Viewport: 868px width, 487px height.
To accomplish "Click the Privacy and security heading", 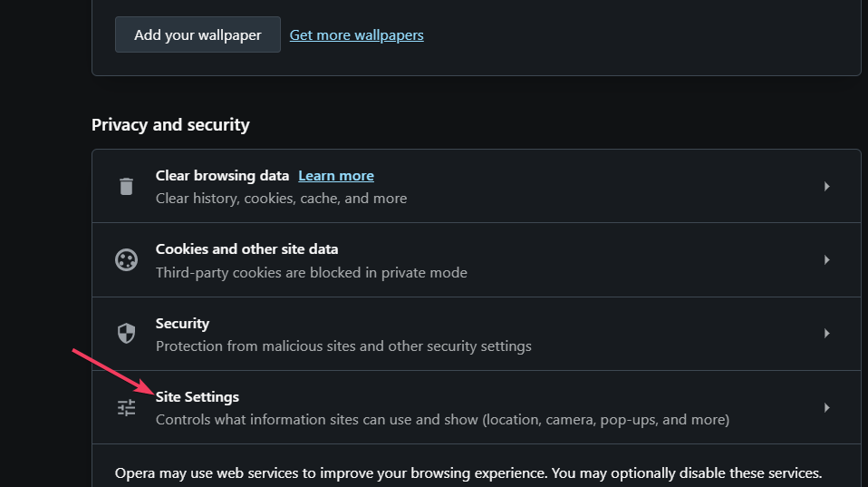I will [170, 124].
